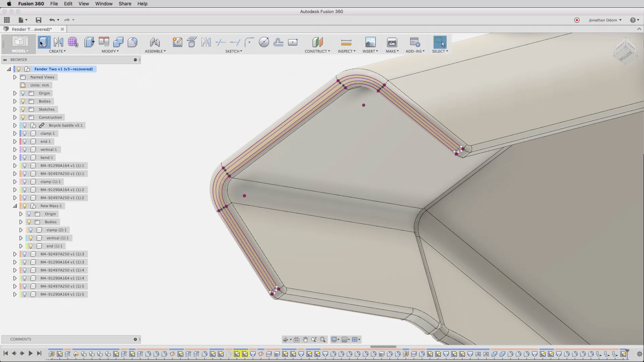This screenshot has width=644, height=362.
Task: Click the Create Sketch toolbar icon
Action: [x=177, y=42]
